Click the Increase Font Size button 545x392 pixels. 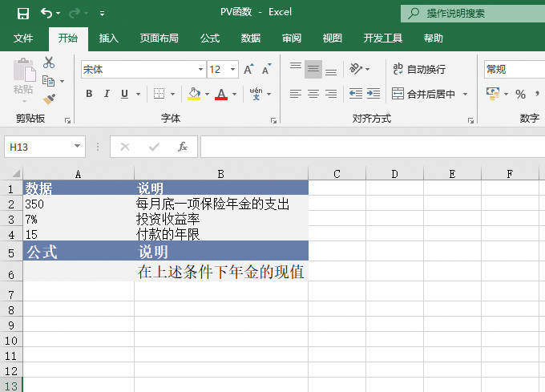pos(249,70)
